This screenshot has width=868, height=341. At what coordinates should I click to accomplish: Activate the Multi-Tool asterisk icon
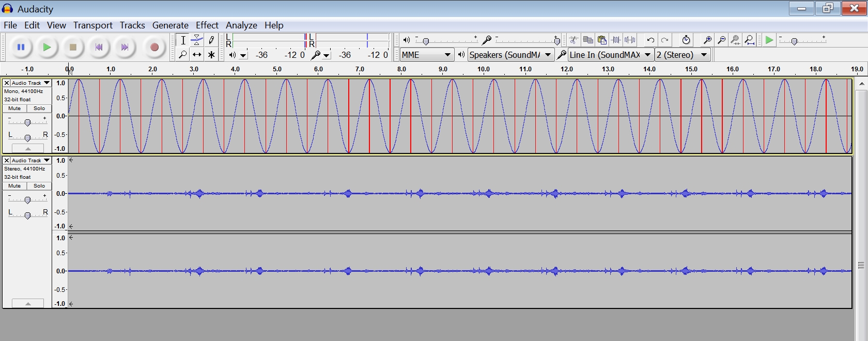pyautogui.click(x=211, y=55)
